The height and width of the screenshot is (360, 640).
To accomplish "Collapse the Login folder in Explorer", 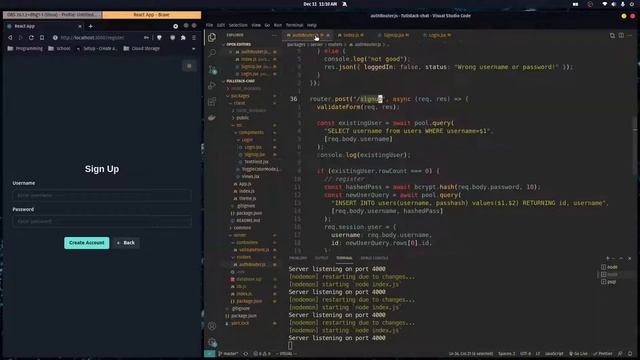I will pyautogui.click(x=247, y=140).
